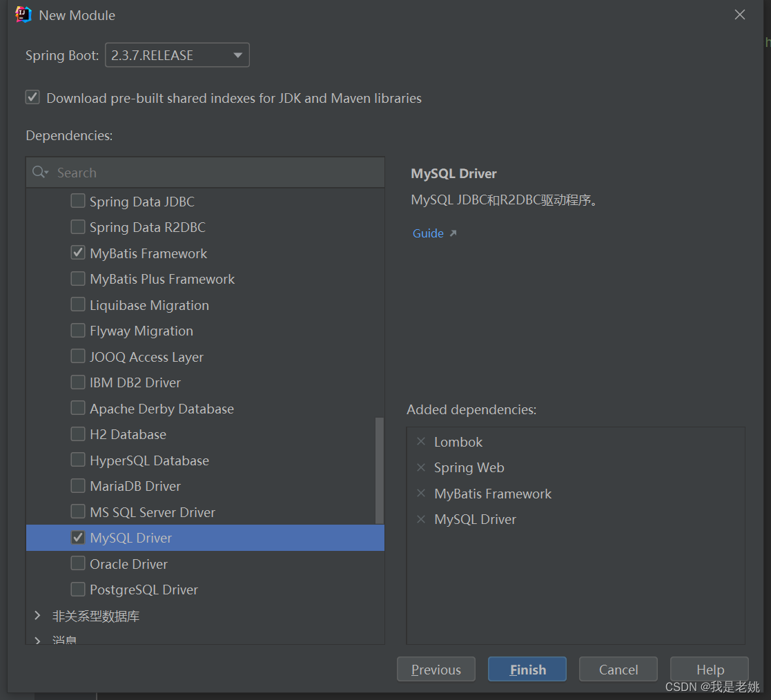The image size is (771, 700).
Task: Enable MS SQL Server Driver checkbox
Action: pos(78,512)
